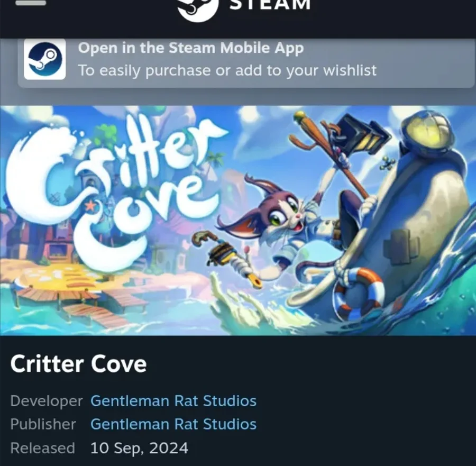Open in the Steam Mobile App heading

tap(190, 48)
